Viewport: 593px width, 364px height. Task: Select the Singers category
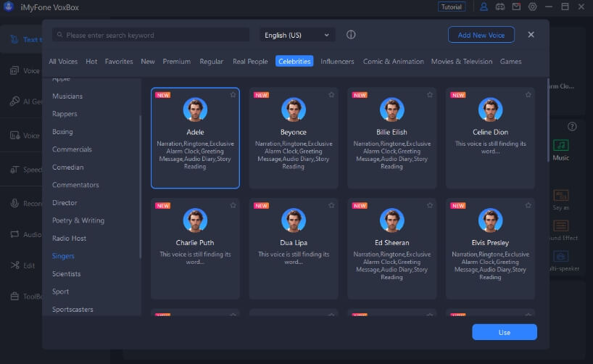63,256
